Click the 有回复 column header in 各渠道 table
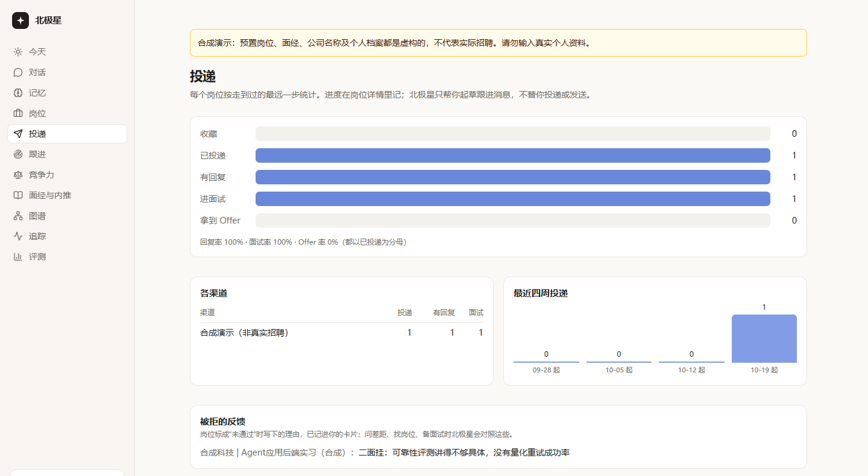Viewport: 868px width, 476px height. [x=444, y=313]
